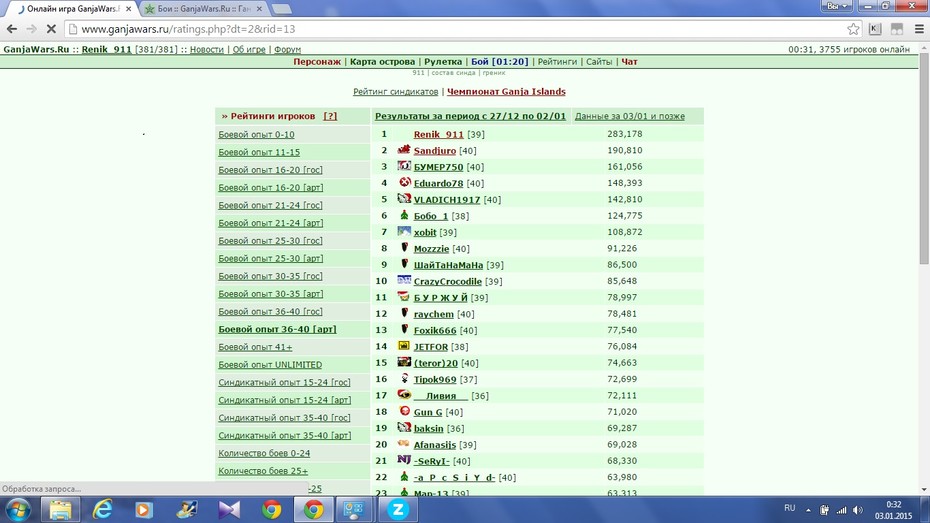Open the Чат menu item

tap(629, 62)
